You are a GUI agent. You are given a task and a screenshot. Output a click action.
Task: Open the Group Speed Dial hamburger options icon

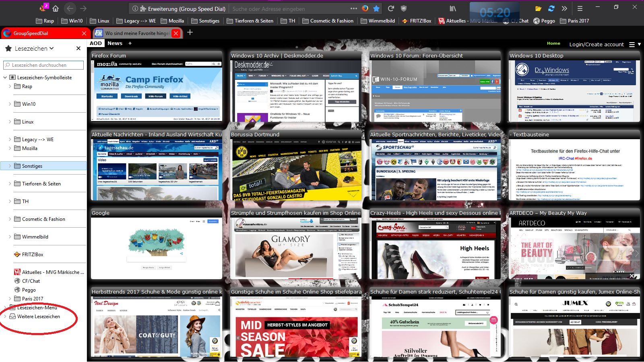click(632, 44)
